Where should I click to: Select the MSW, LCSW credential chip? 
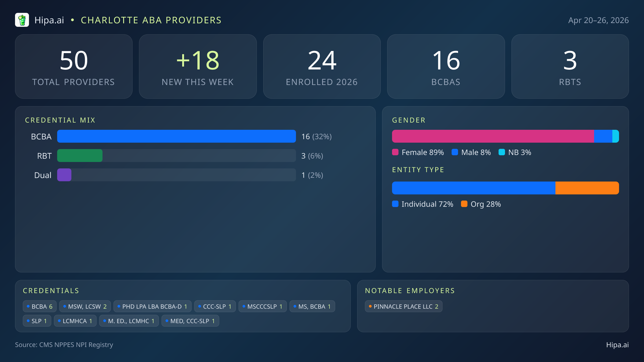(85, 306)
